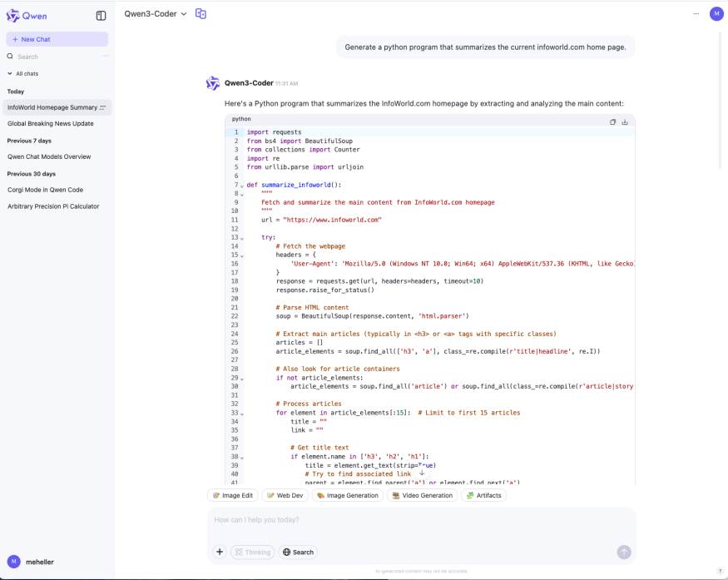Screen dimensions: 728x580
Task: Click the Qwen logo in the sidebar
Action: point(27,15)
